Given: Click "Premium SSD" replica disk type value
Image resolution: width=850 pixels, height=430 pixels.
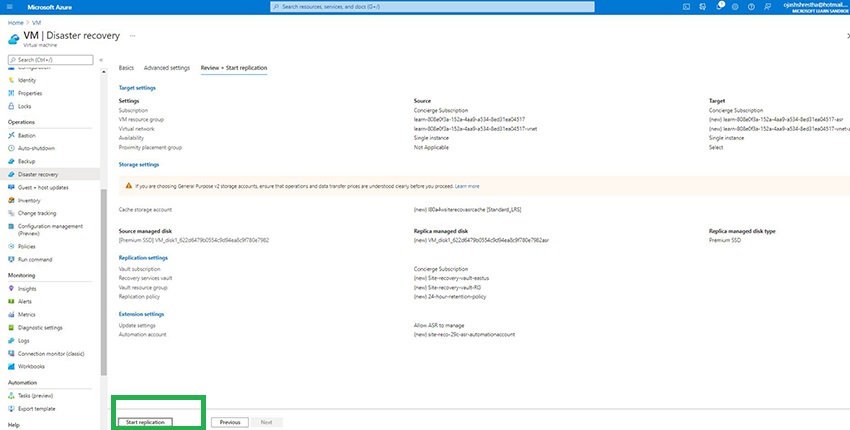Looking at the screenshot, I should 725,240.
